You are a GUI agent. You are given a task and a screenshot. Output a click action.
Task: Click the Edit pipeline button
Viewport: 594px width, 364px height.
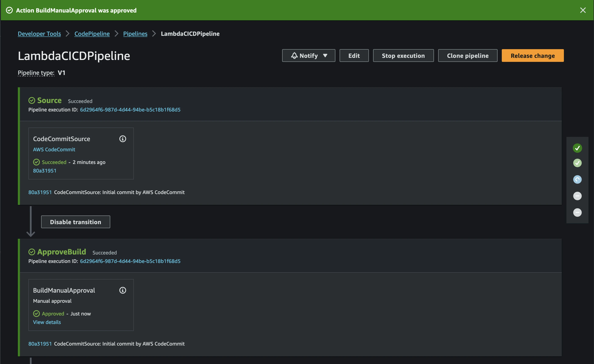point(354,56)
